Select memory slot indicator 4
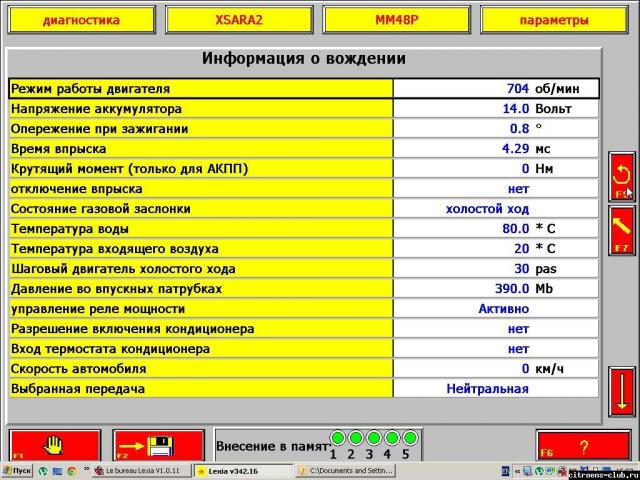Image resolution: width=640 pixels, height=480 pixels. point(391,438)
